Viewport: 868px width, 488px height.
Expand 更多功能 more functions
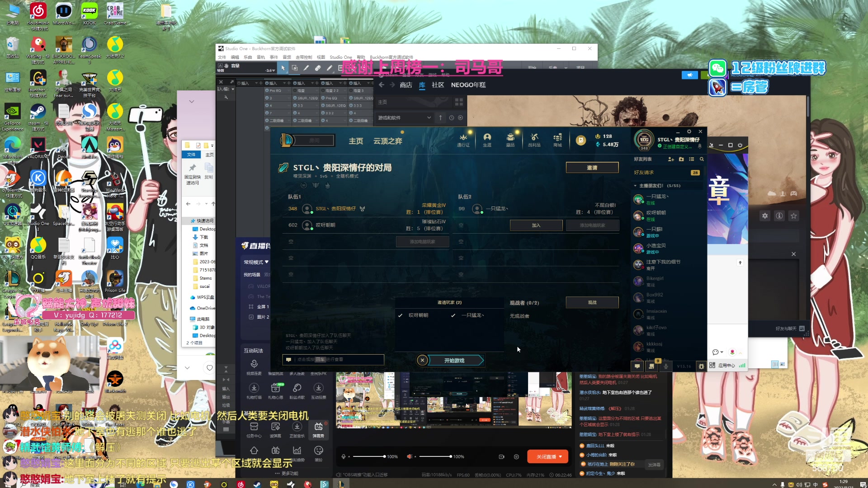pyautogui.click(x=286, y=474)
